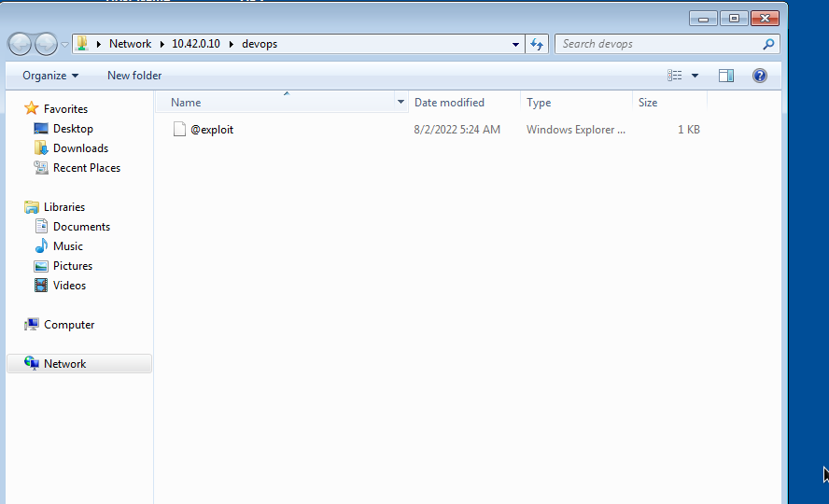Change your view using the view icon

pyautogui.click(x=675, y=76)
